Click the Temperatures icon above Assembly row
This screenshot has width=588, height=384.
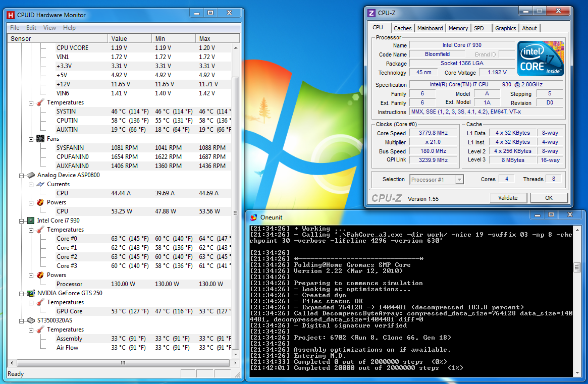(x=40, y=330)
